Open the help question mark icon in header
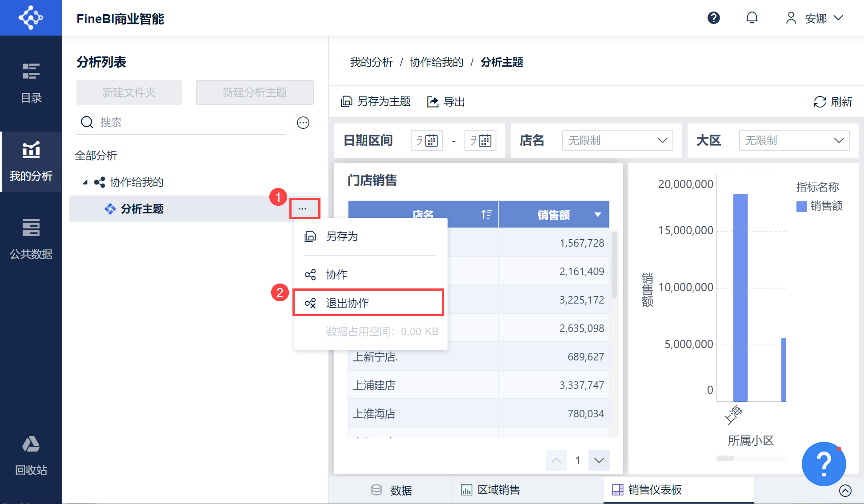 pos(713,18)
